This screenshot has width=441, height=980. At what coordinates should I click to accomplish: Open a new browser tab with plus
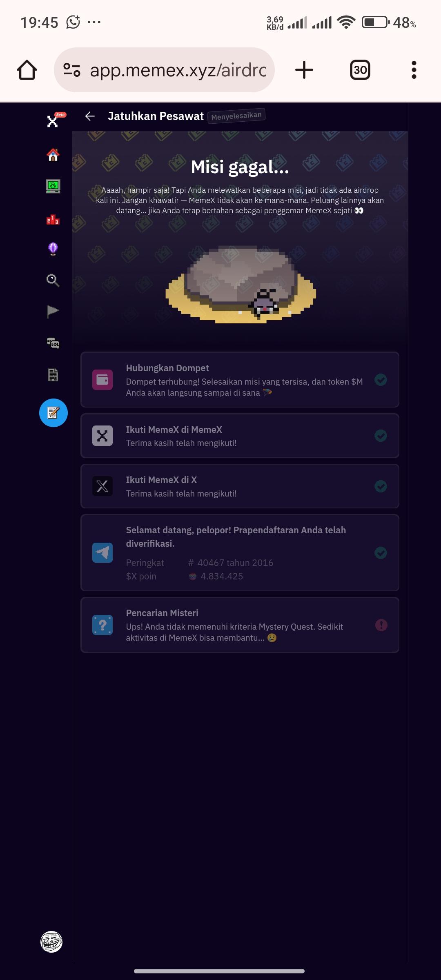point(304,70)
